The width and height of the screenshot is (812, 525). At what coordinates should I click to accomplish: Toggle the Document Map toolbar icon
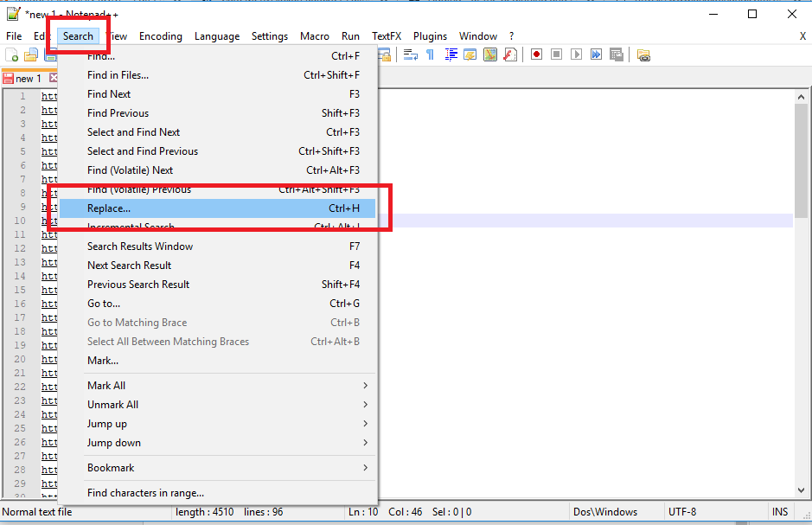(490, 54)
